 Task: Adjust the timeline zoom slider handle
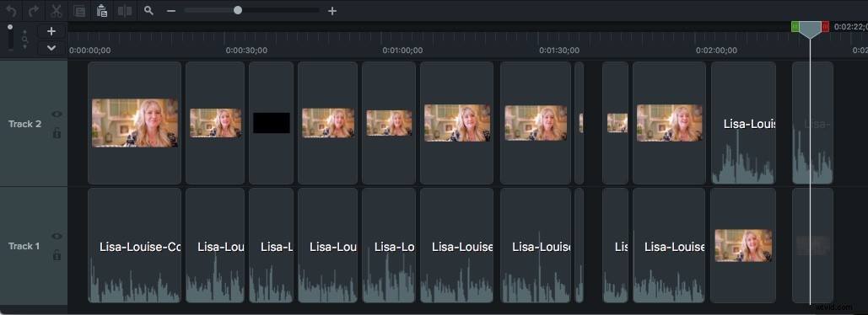(238, 10)
